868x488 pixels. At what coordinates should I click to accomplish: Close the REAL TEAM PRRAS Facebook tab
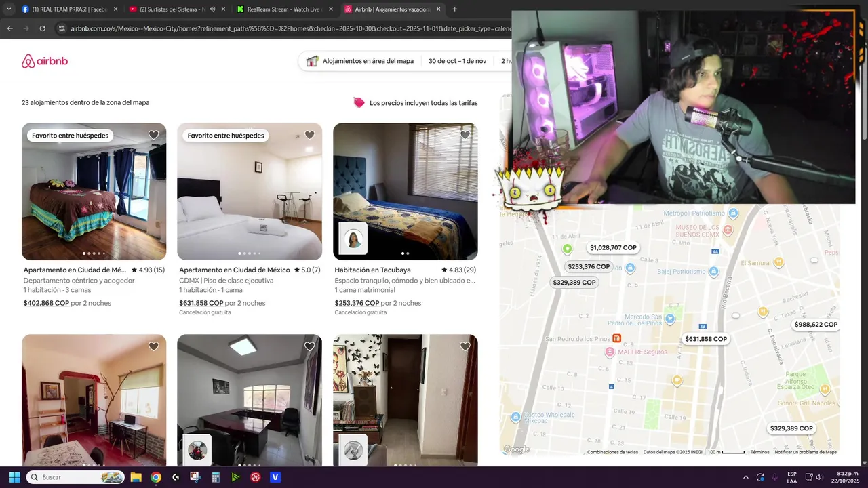pyautogui.click(x=116, y=9)
